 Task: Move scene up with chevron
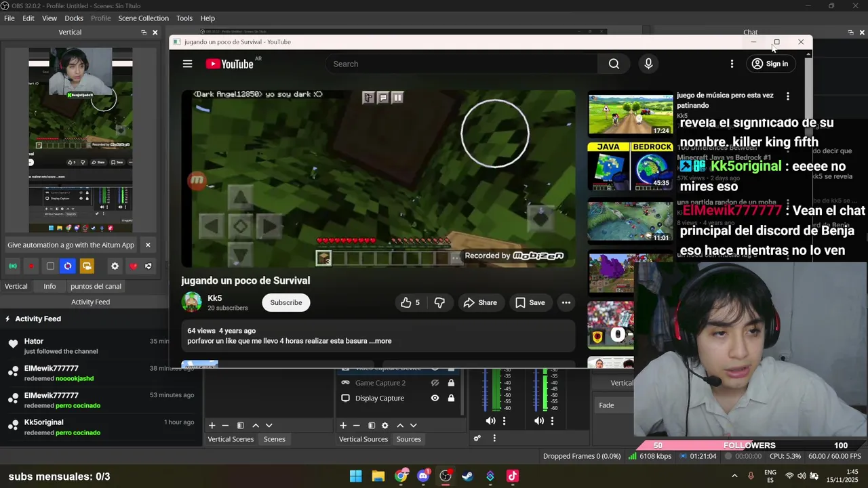coord(256,426)
